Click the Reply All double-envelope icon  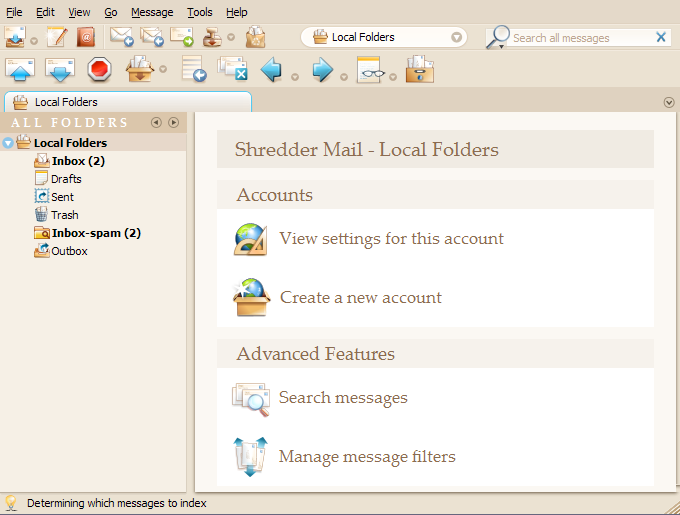coord(151,37)
